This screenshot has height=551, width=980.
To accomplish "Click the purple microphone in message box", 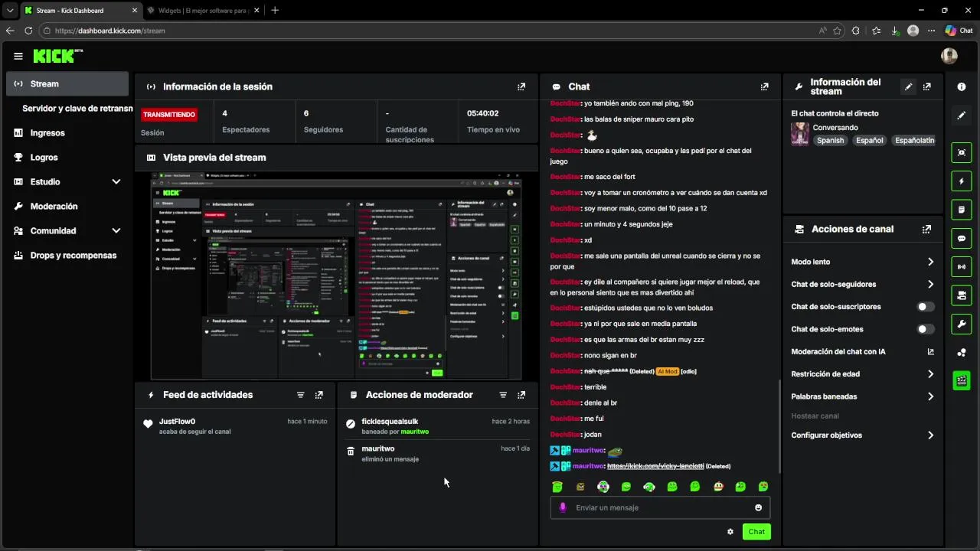I will (x=563, y=507).
